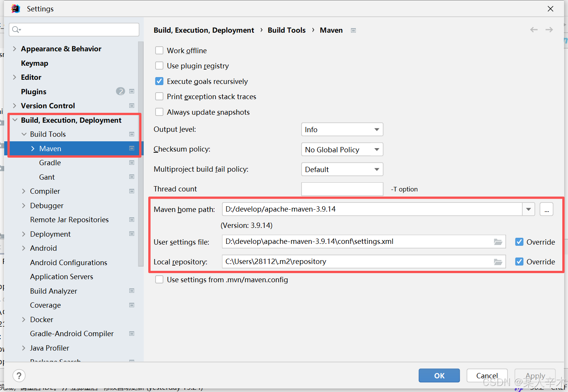Click the project-level icon in the breadcrumb header

[x=354, y=30]
